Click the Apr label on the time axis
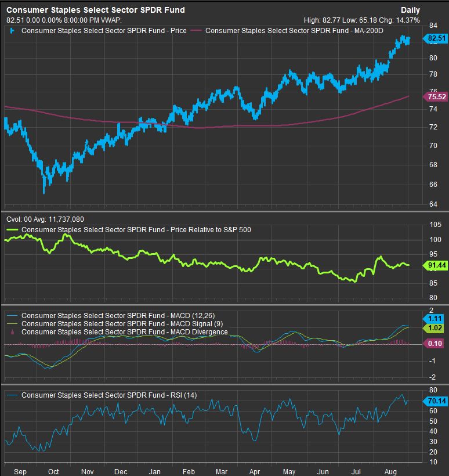The height and width of the screenshot is (476, 449). 255,472
